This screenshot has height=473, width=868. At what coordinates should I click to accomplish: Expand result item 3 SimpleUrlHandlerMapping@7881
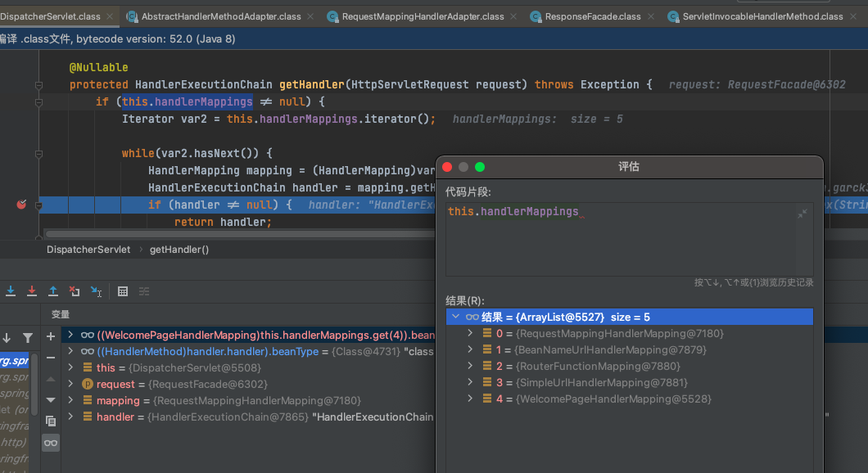click(470, 382)
